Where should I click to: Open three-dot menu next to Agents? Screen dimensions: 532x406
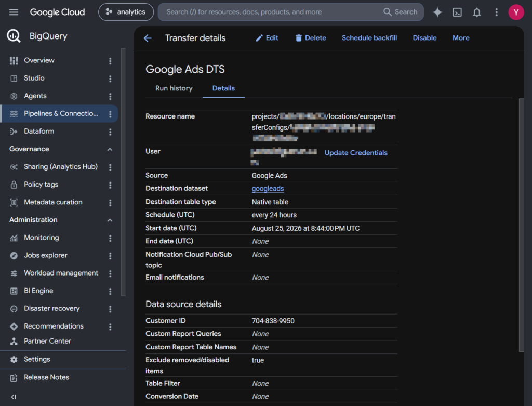pos(110,96)
